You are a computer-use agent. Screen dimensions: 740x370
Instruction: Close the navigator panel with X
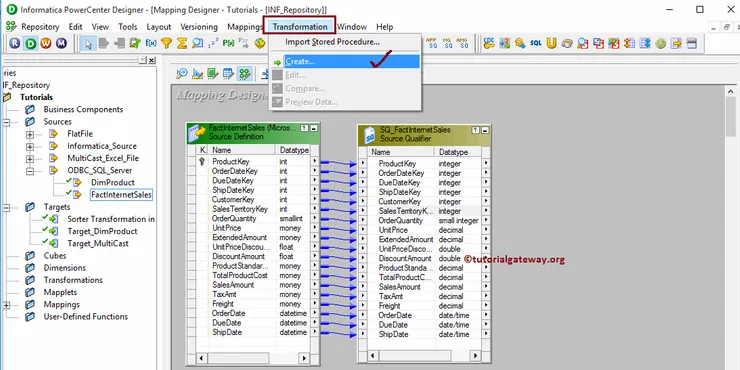click(151, 60)
